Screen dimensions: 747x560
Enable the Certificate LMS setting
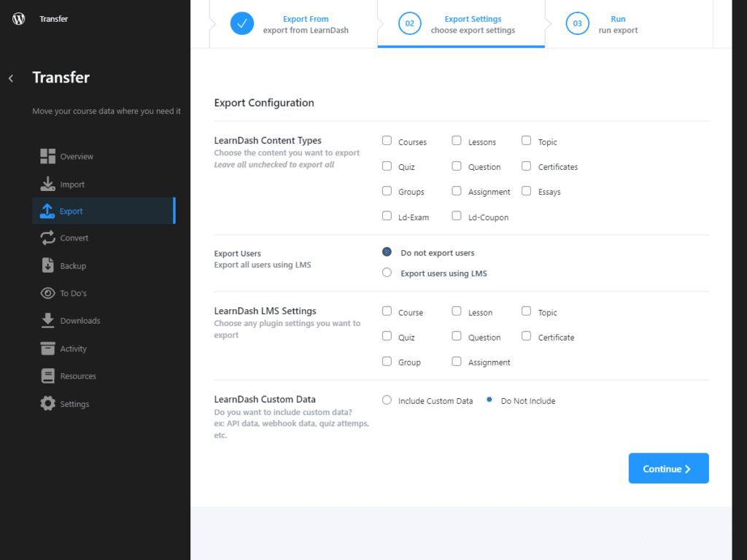(526, 336)
